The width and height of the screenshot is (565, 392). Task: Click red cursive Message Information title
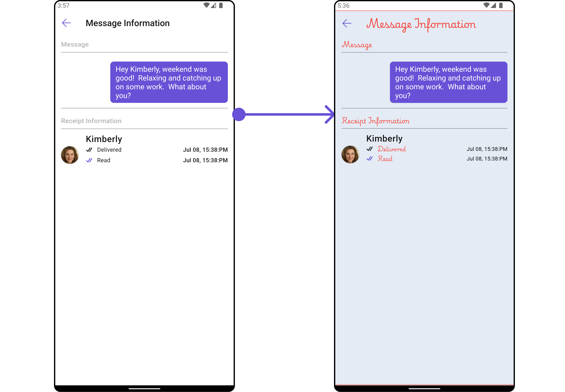[421, 24]
